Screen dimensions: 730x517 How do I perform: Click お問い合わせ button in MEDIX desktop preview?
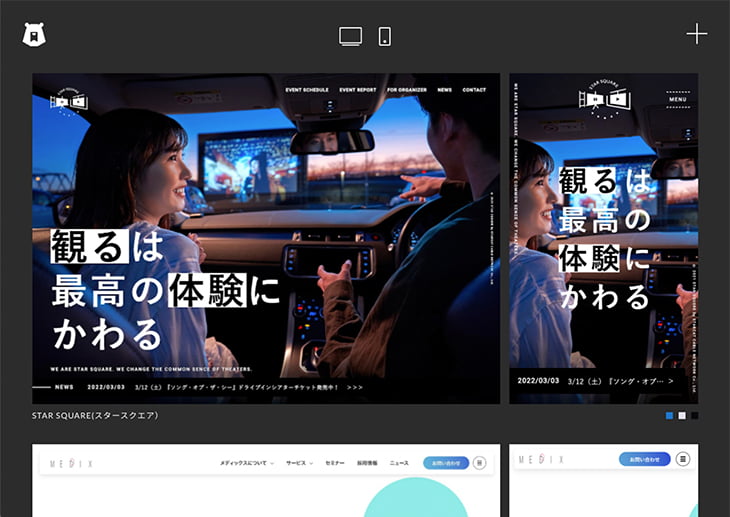click(x=445, y=463)
